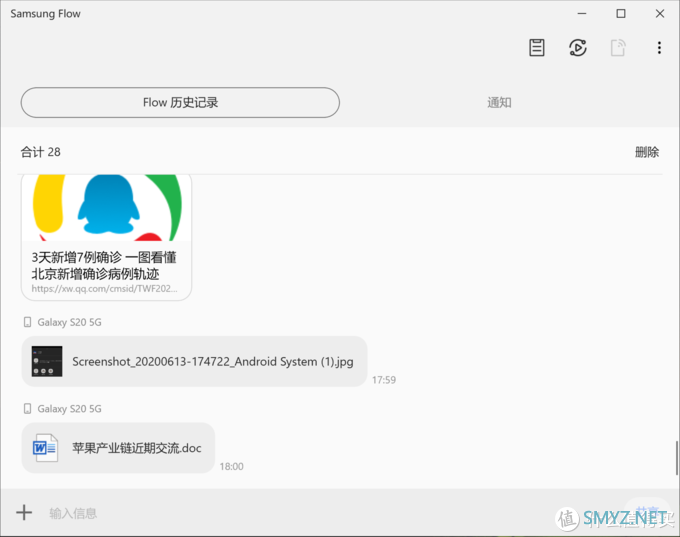Click the 18:00 timestamp
The width and height of the screenshot is (680, 537).
(232, 467)
